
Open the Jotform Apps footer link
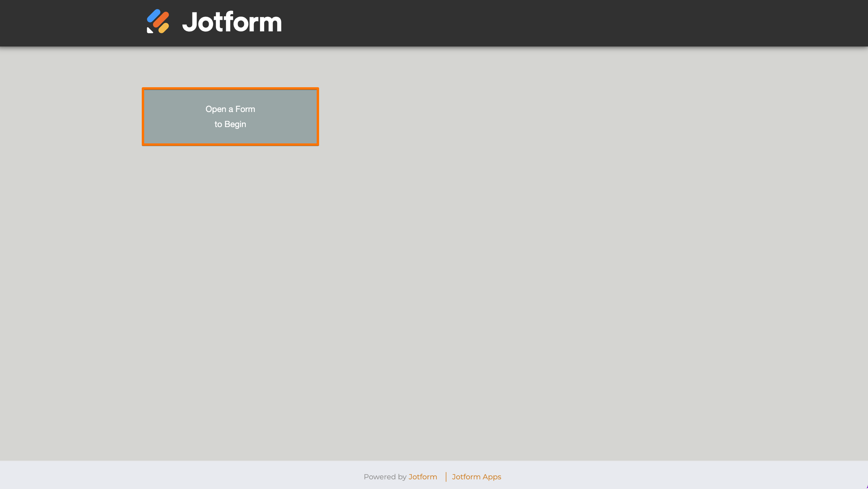pyautogui.click(x=476, y=477)
